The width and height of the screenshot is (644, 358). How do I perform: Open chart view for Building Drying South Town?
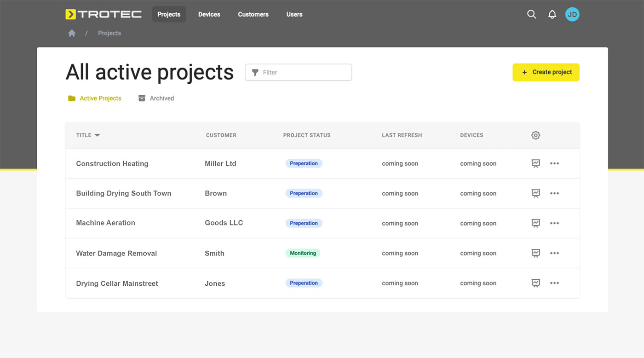535,193
